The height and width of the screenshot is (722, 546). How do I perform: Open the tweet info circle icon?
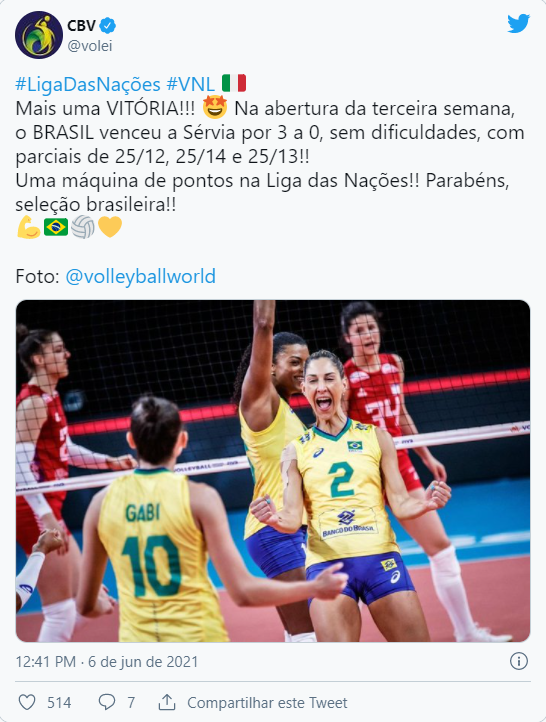click(x=519, y=661)
